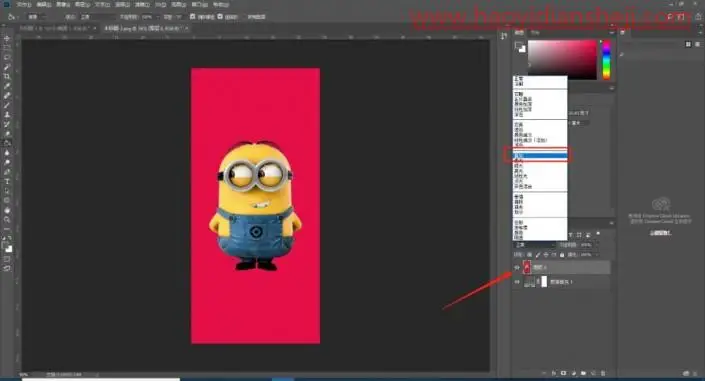Screen dimensions: 705x381
Task: Choose 叠加 in blend mode list
Action: [540, 156]
